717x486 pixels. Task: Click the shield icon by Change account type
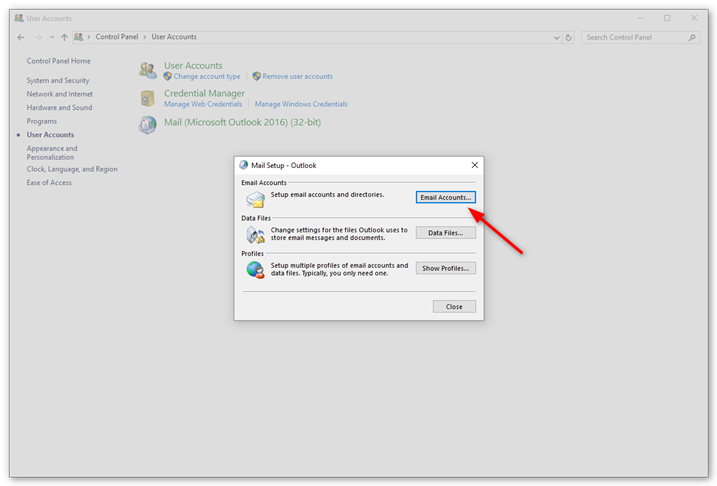(x=168, y=76)
